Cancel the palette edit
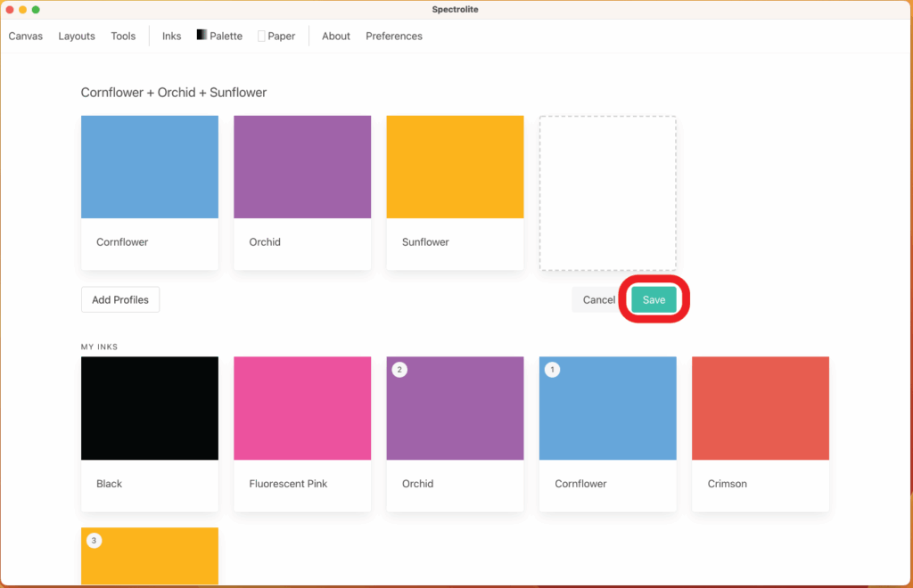913x588 pixels. (598, 300)
